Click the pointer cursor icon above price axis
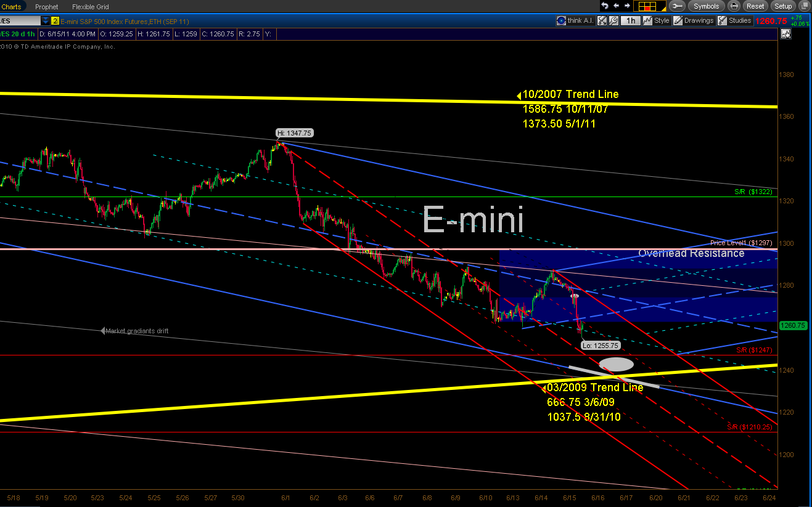 click(x=785, y=34)
